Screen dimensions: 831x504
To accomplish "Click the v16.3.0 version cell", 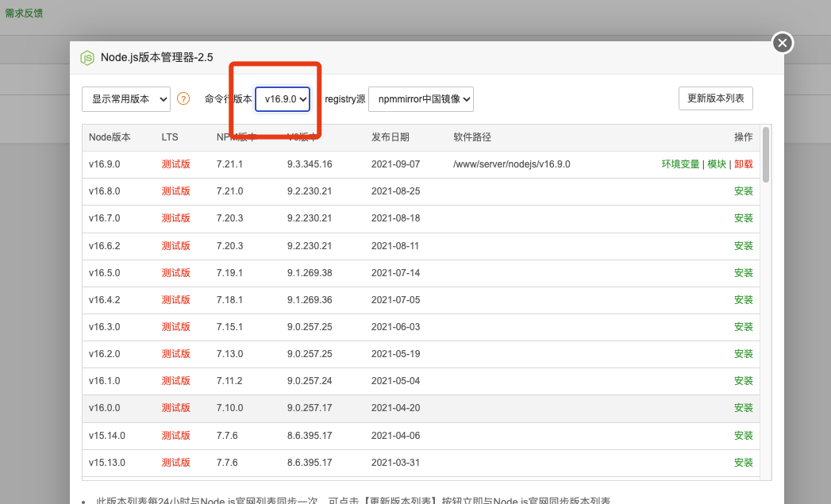I will 105,327.
